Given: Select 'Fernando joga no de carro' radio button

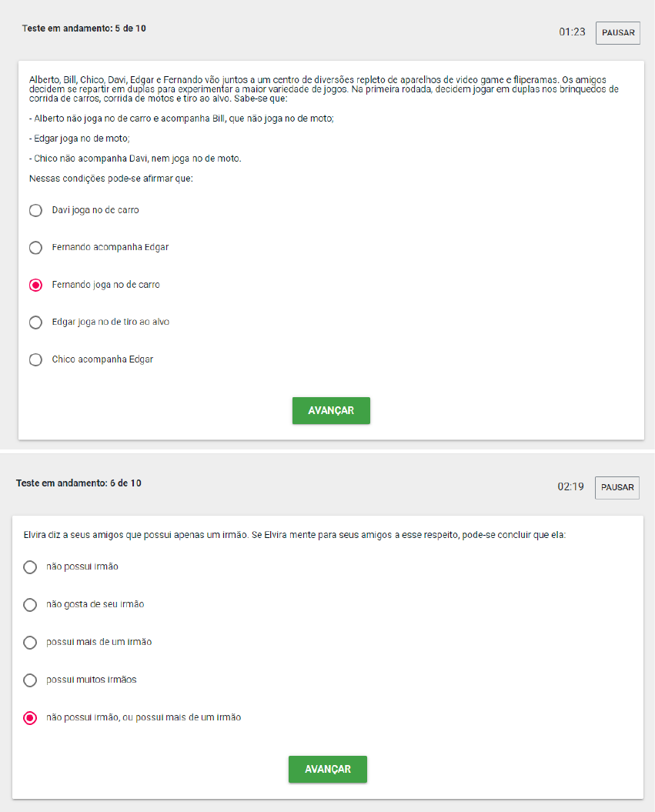Looking at the screenshot, I should pos(35,285).
